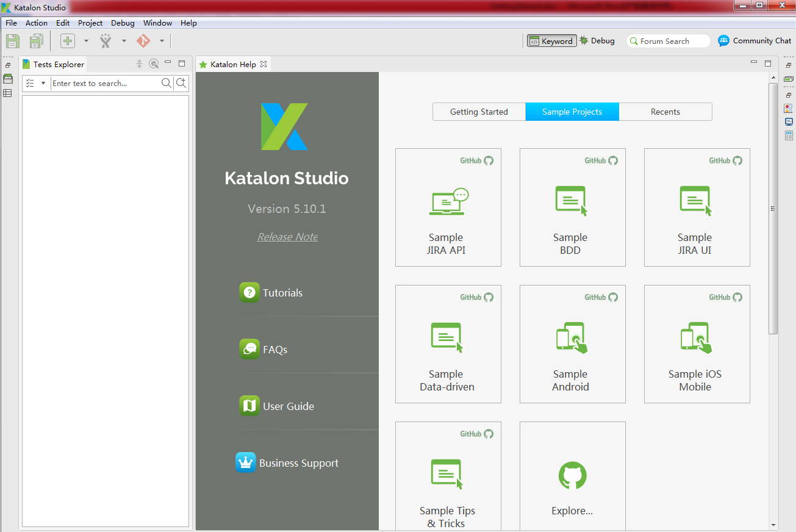Click Collapse All icon in Tests Explorer
Screen dimensions: 796x532
coord(139,63)
